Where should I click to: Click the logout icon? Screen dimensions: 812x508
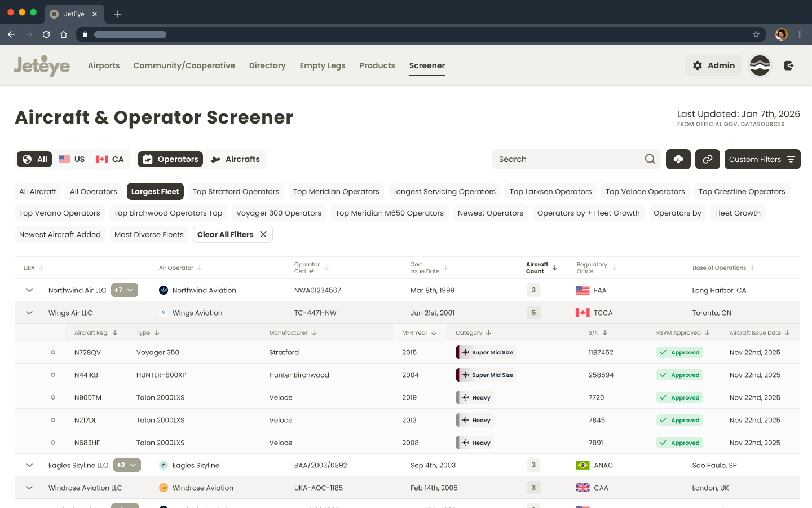tap(789, 65)
